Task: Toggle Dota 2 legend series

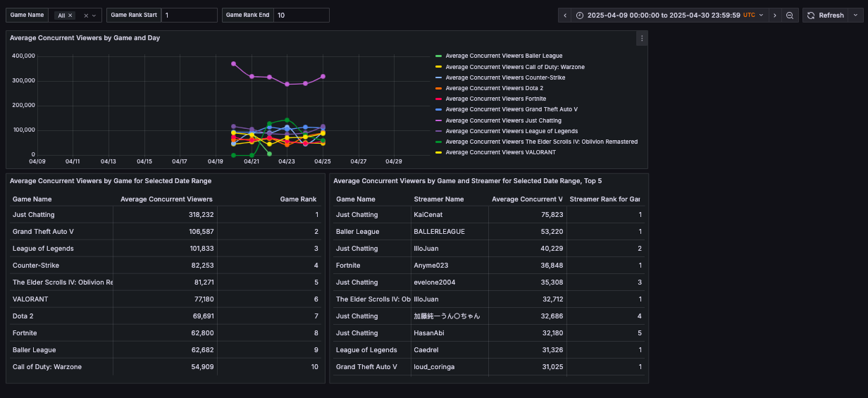Action: pos(495,88)
